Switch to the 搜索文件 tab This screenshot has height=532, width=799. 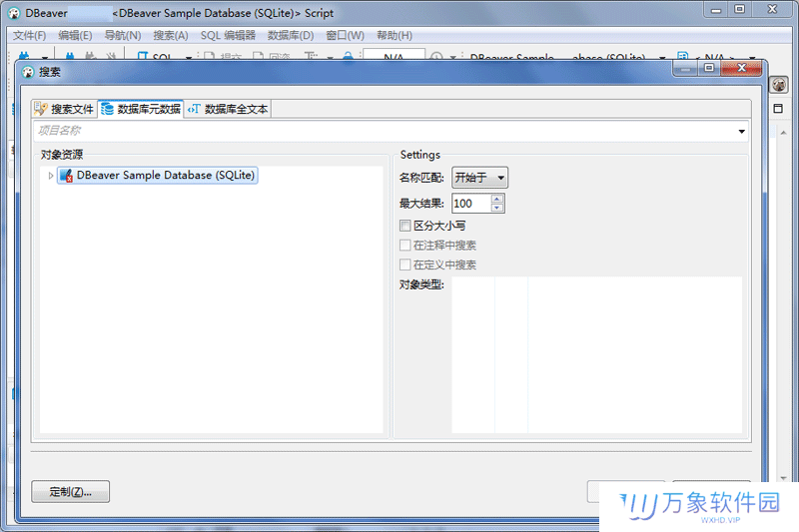coord(64,109)
